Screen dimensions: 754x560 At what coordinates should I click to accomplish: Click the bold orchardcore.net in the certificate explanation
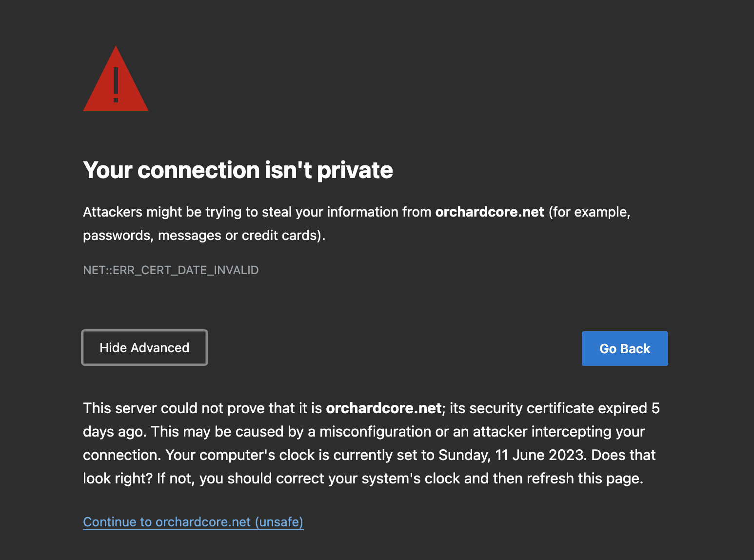pos(383,408)
